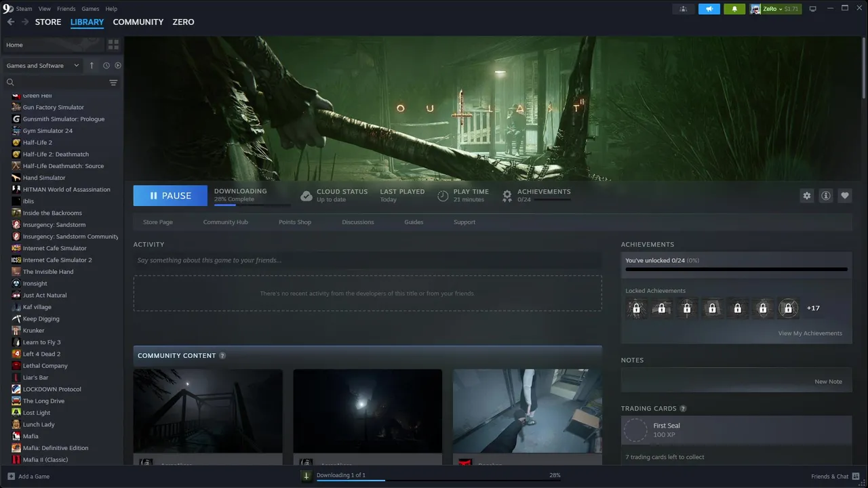Pause the Outlast download
The width and height of the screenshot is (868, 488).
point(170,195)
